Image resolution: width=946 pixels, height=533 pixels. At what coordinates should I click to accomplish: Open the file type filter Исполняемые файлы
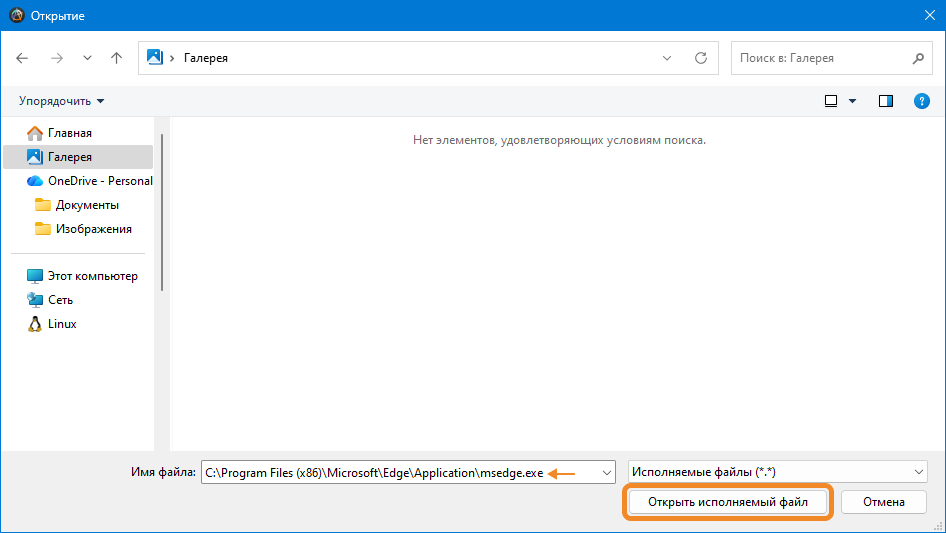pyautogui.click(x=777, y=472)
